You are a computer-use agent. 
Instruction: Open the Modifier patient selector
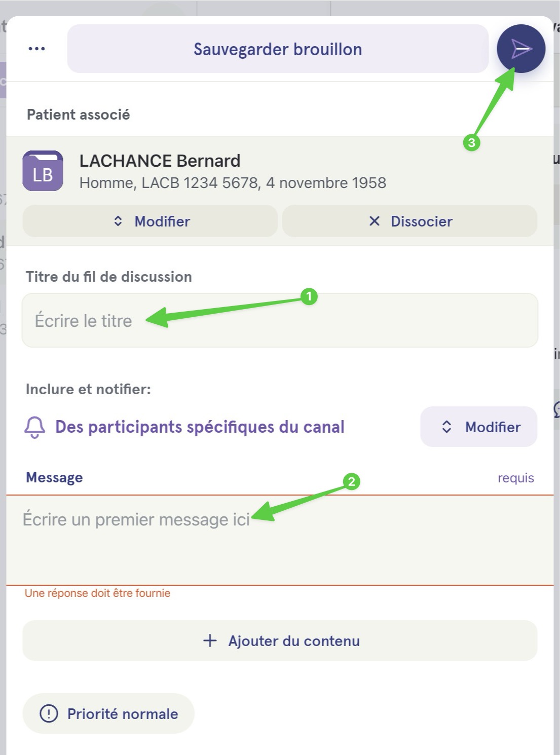pos(150,221)
